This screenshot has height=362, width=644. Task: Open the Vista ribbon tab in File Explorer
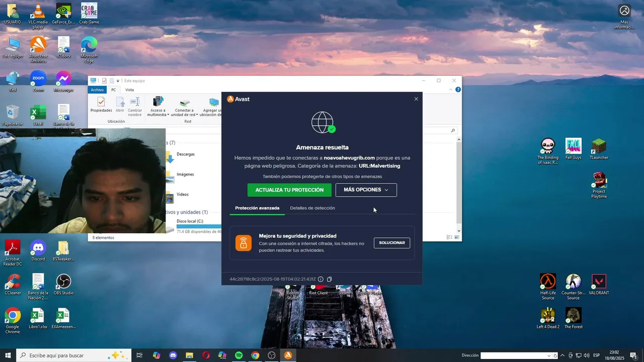[x=129, y=90]
